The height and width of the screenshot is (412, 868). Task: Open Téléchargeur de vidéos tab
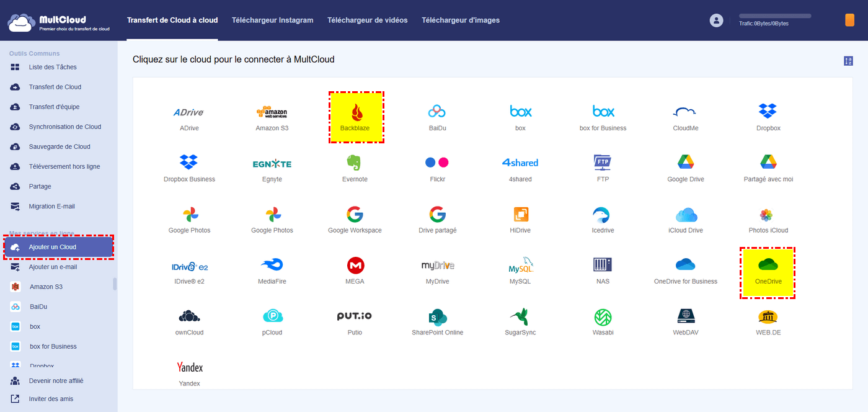pyautogui.click(x=368, y=20)
